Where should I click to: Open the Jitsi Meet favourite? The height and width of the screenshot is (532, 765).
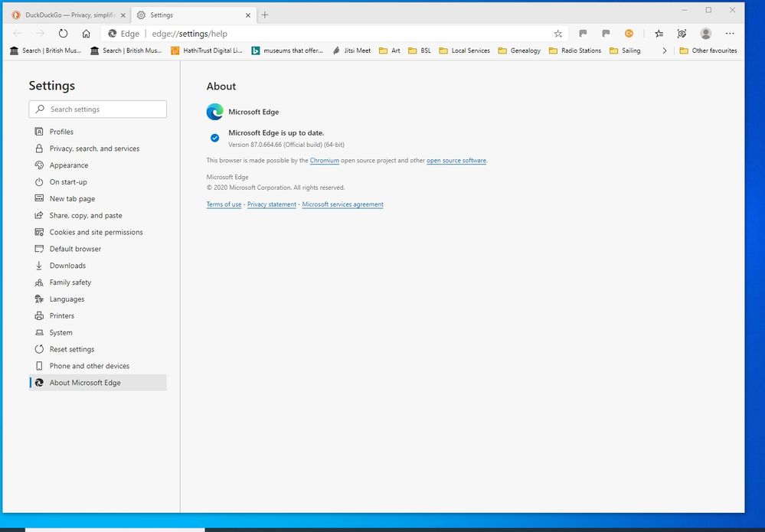(x=351, y=51)
